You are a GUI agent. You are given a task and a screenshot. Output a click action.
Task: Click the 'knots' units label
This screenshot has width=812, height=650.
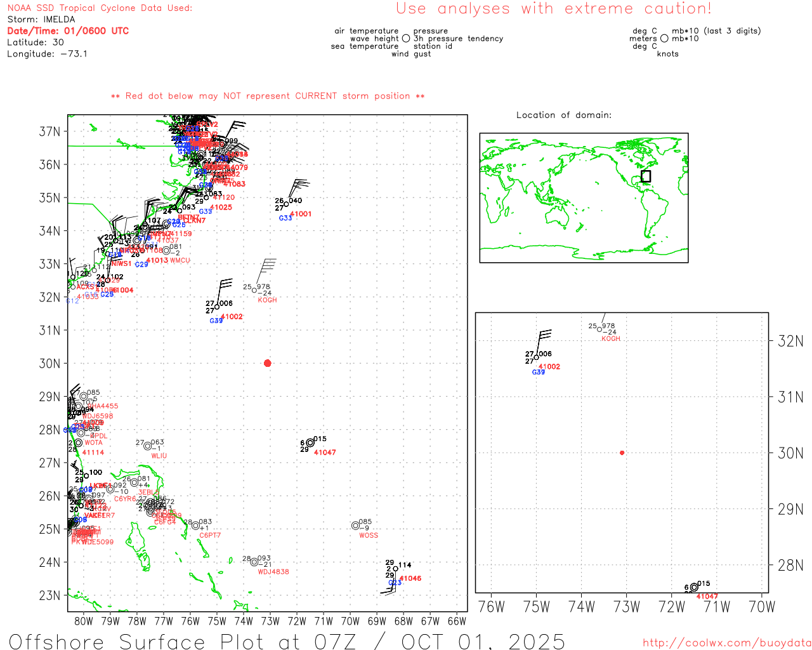click(668, 54)
